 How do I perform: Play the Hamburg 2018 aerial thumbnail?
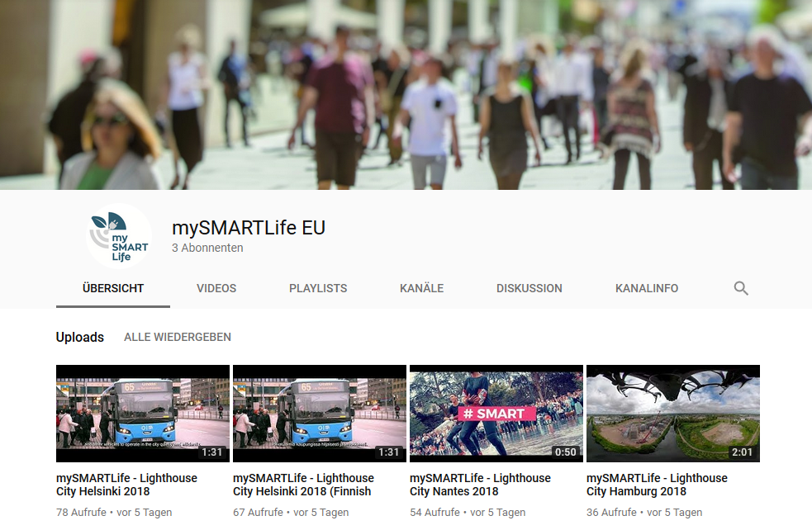(673, 414)
